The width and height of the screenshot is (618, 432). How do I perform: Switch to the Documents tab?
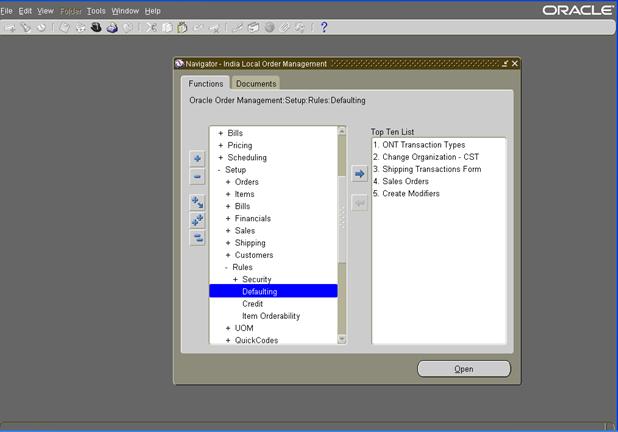(x=256, y=84)
